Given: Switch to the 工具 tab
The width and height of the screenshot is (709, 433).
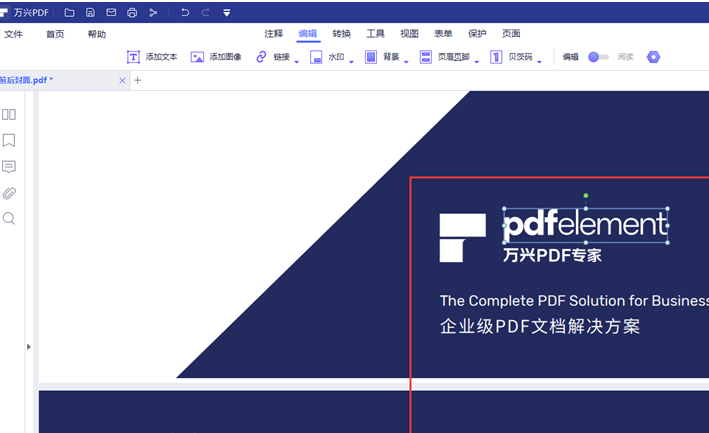Looking at the screenshot, I should [375, 34].
